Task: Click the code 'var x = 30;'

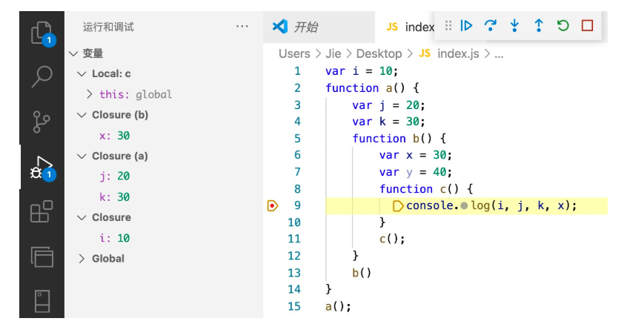Action: point(416,155)
